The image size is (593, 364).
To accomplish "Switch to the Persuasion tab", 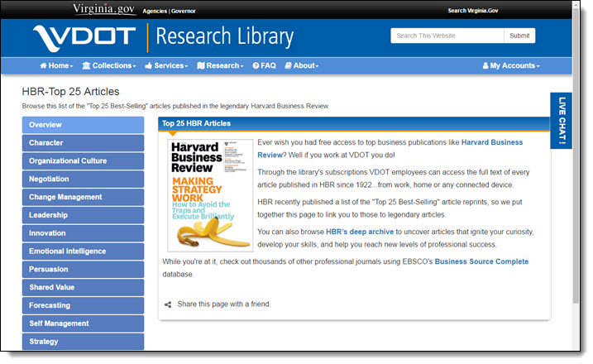I will 84,270.
